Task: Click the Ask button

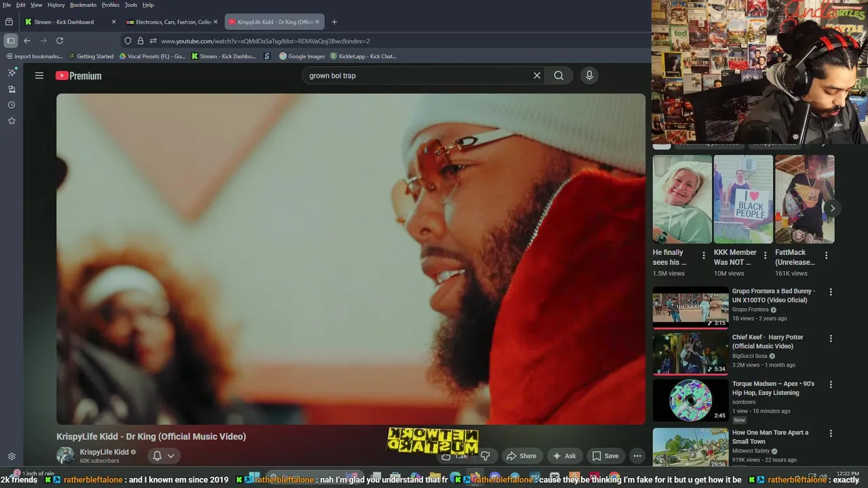Action: point(564,456)
